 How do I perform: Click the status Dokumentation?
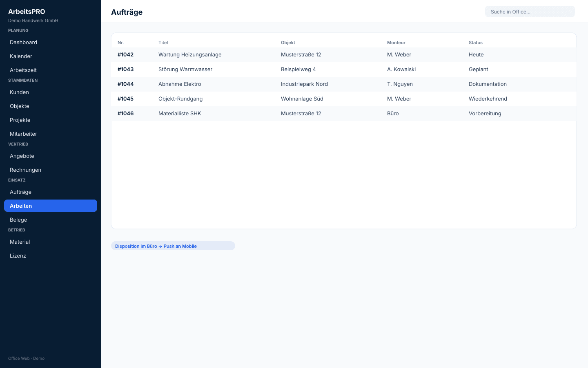pyautogui.click(x=488, y=84)
